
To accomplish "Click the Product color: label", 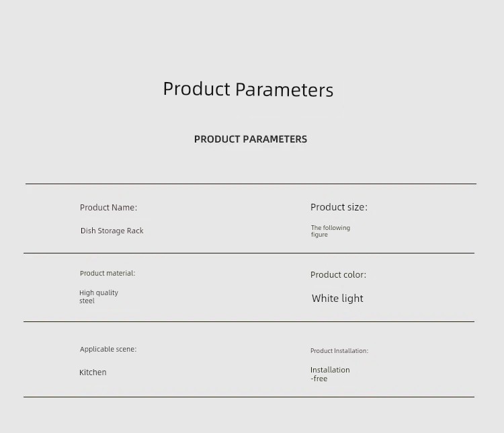I will (338, 275).
